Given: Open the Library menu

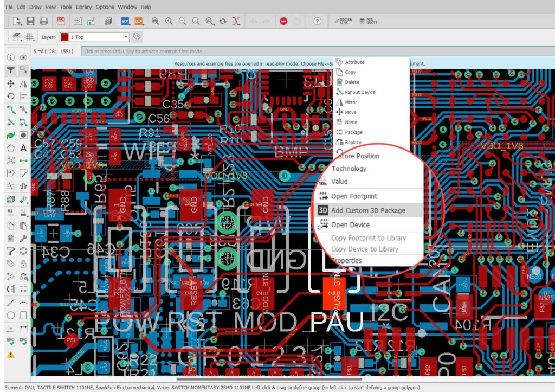Looking at the screenshot, I should tap(83, 7).
